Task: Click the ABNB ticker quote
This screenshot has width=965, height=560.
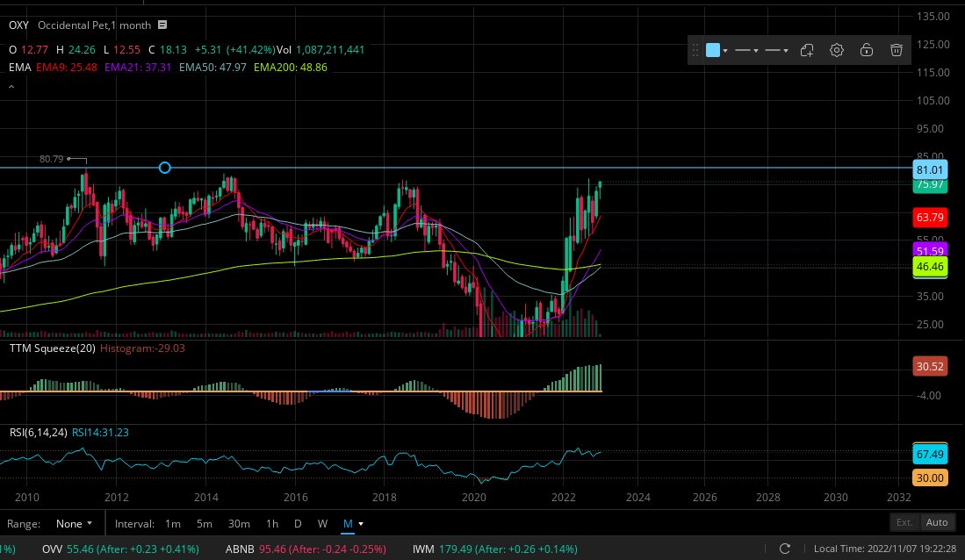Action: (306, 549)
